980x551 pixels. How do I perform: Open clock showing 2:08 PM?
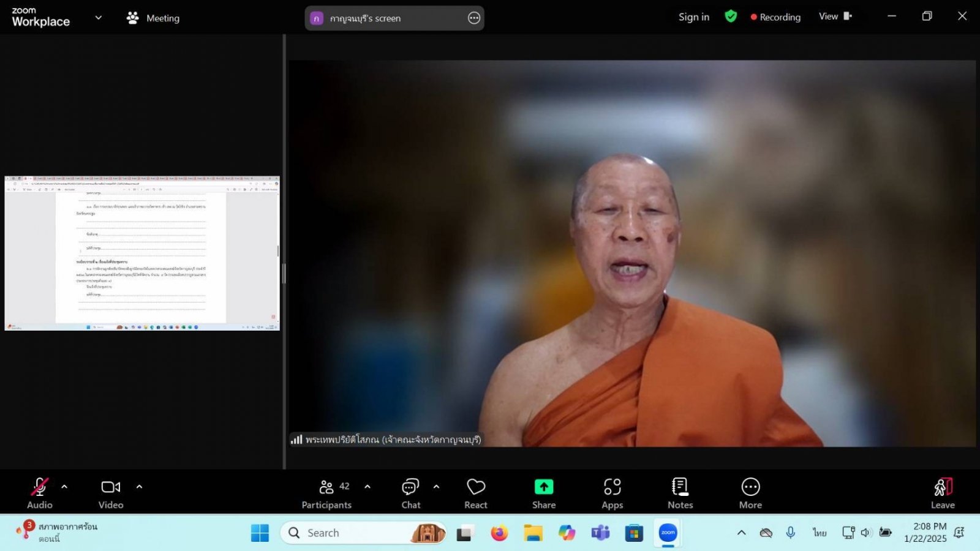(x=925, y=533)
